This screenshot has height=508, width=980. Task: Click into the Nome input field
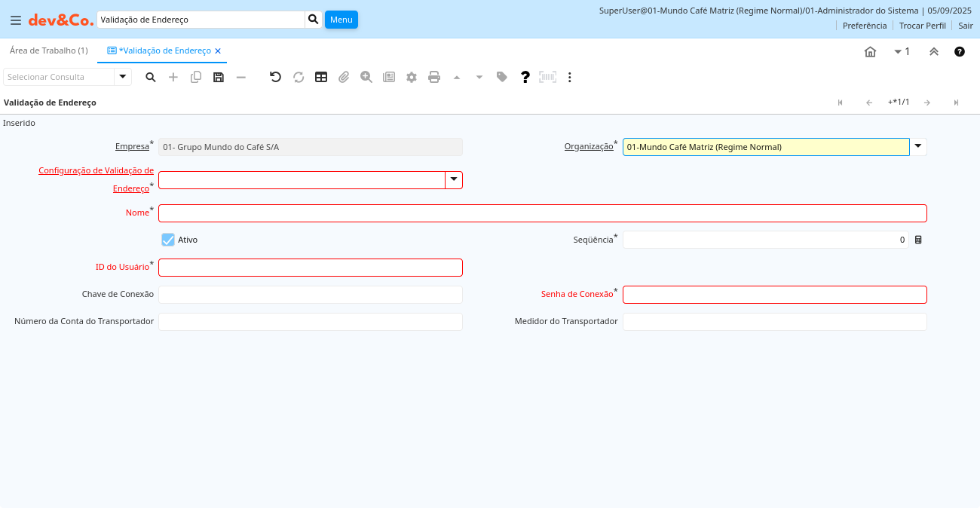[x=542, y=213]
